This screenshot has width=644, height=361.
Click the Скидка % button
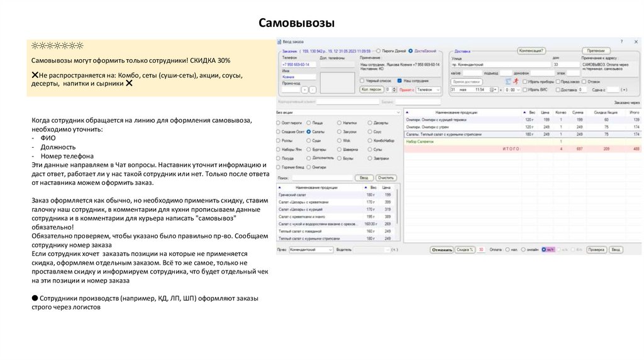coord(465,250)
